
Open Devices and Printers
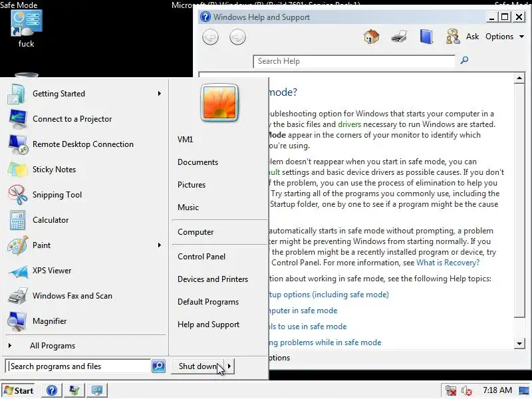click(213, 279)
